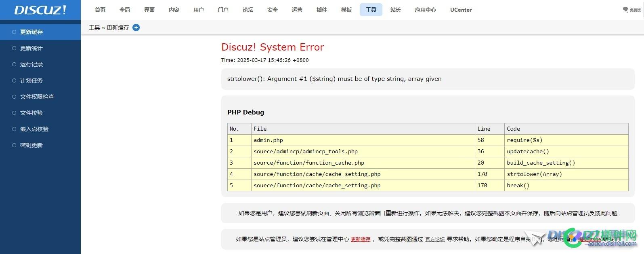The image size is (644, 254).
Task: Open the 应用中心 menu
Action: (x=426, y=10)
